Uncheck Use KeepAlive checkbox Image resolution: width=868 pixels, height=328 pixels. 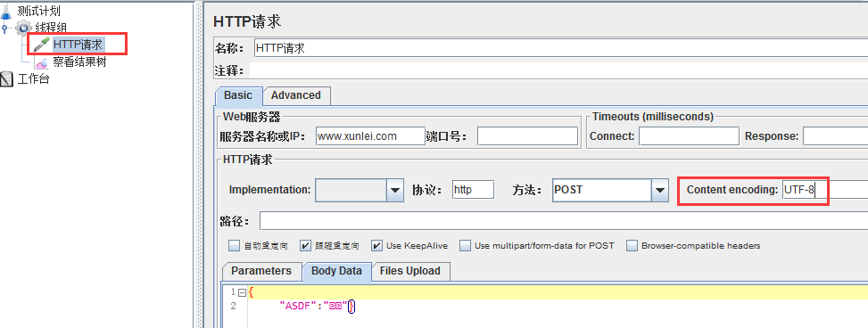click(x=377, y=246)
